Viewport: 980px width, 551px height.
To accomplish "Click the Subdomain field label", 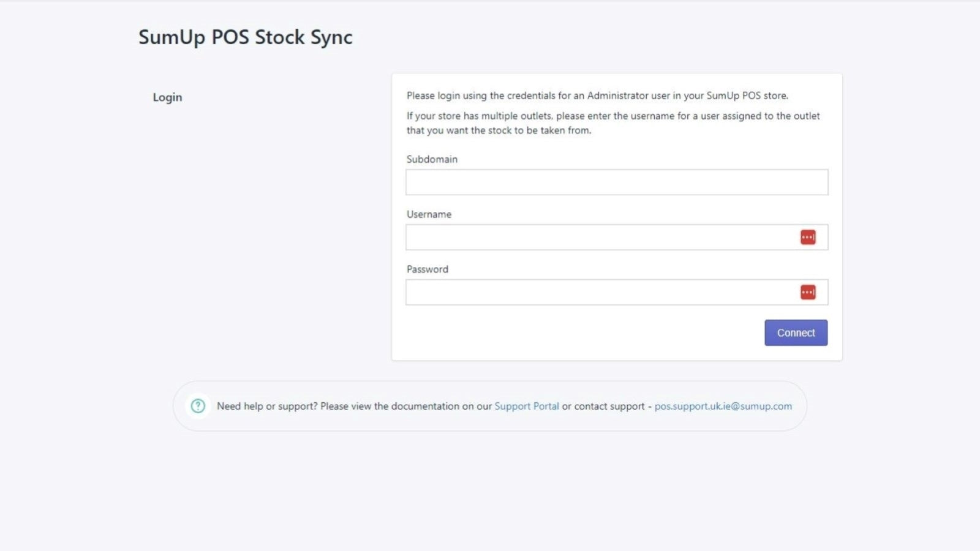I will (x=432, y=159).
